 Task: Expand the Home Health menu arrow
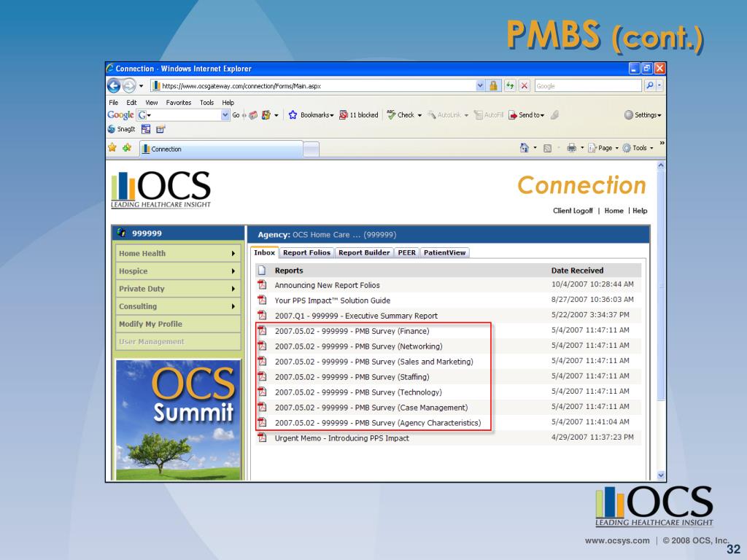[x=233, y=253]
